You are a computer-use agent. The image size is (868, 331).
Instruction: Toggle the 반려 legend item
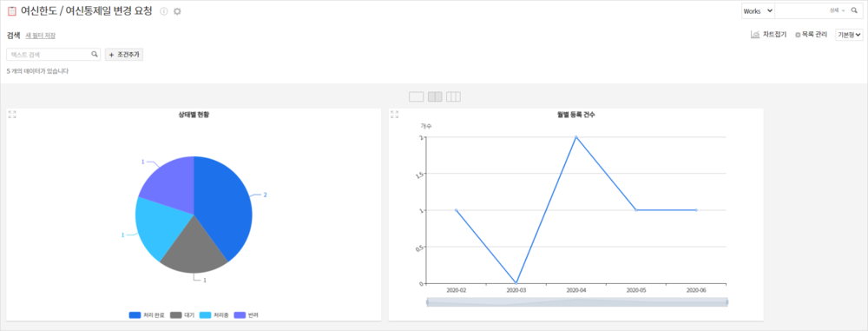pyautogui.click(x=246, y=314)
